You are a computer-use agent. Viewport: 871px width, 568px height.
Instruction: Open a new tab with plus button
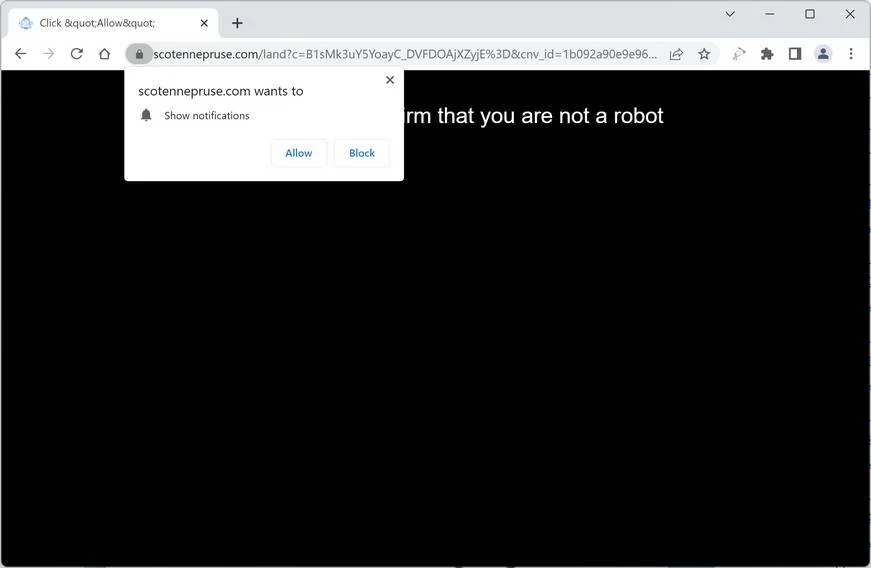point(237,23)
